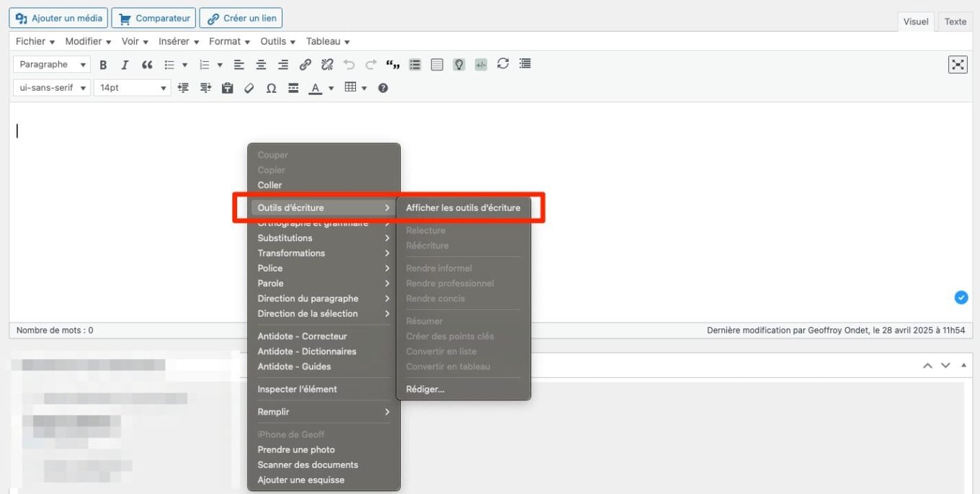Increase indent of paragraph
This screenshot has width=980, height=494.
[205, 88]
